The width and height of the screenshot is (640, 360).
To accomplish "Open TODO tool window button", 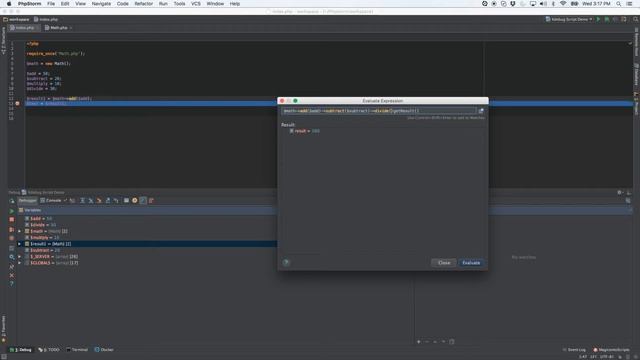I will 49,349.
